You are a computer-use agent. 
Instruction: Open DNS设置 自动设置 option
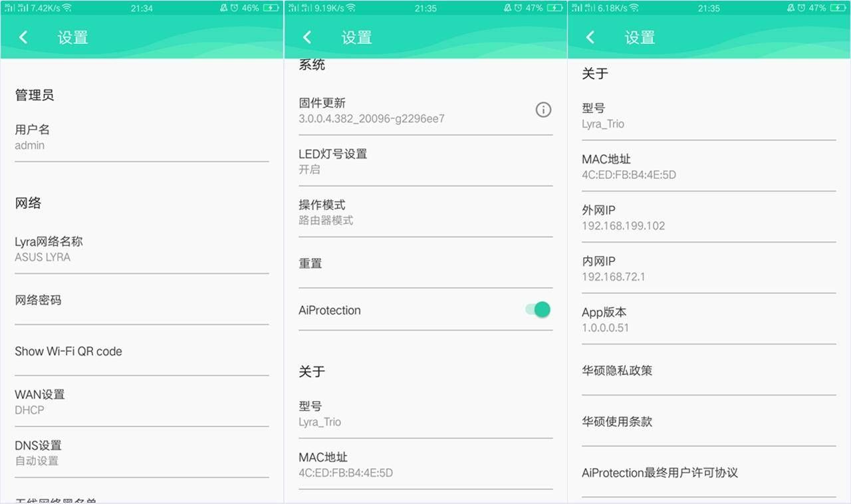142,453
